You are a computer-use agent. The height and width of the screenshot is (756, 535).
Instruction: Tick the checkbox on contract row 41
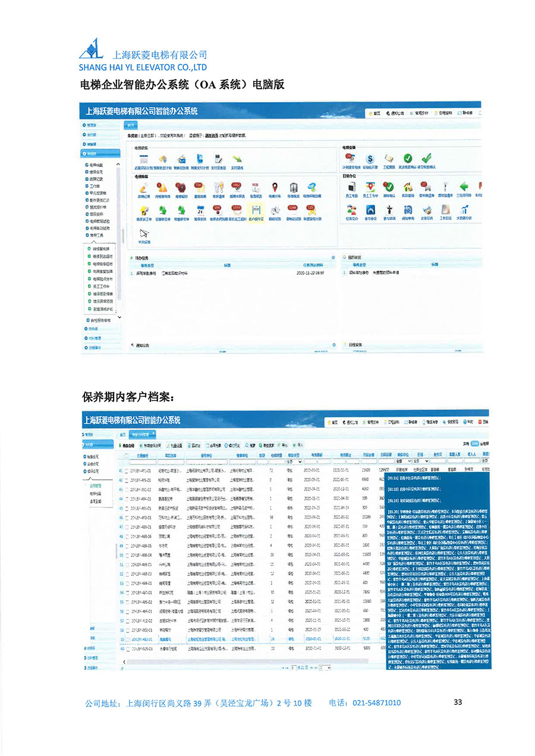tap(127, 471)
